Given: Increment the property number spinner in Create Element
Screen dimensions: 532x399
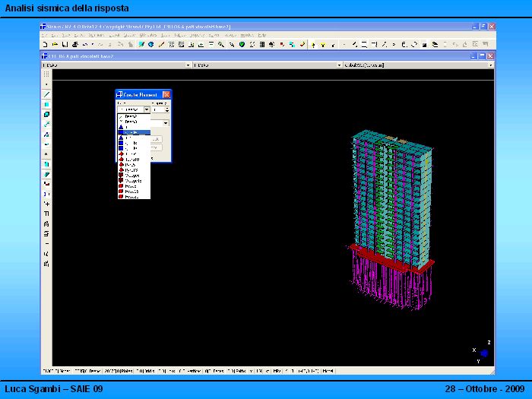Looking at the screenshot, I should click(168, 107).
